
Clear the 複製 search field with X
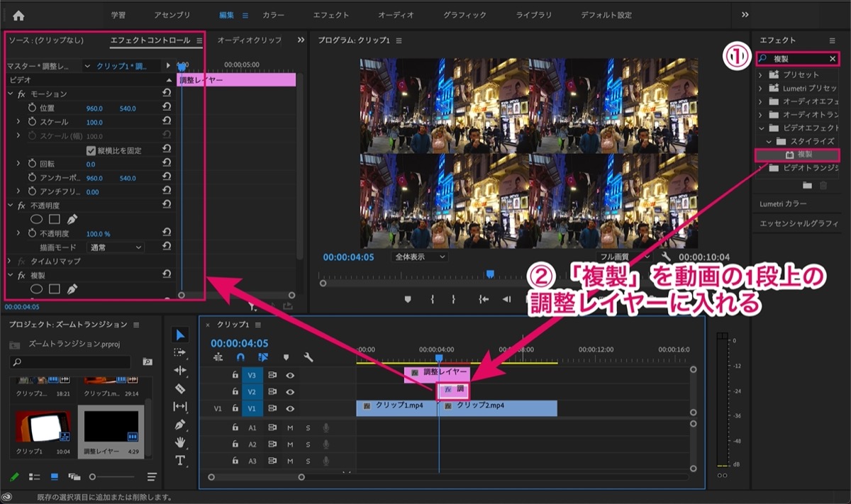pyautogui.click(x=833, y=59)
